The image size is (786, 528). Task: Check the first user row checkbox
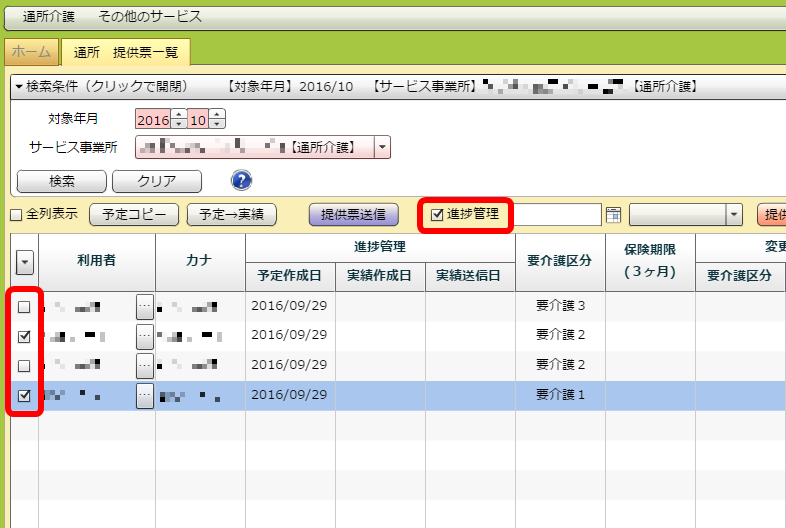pos(24,307)
